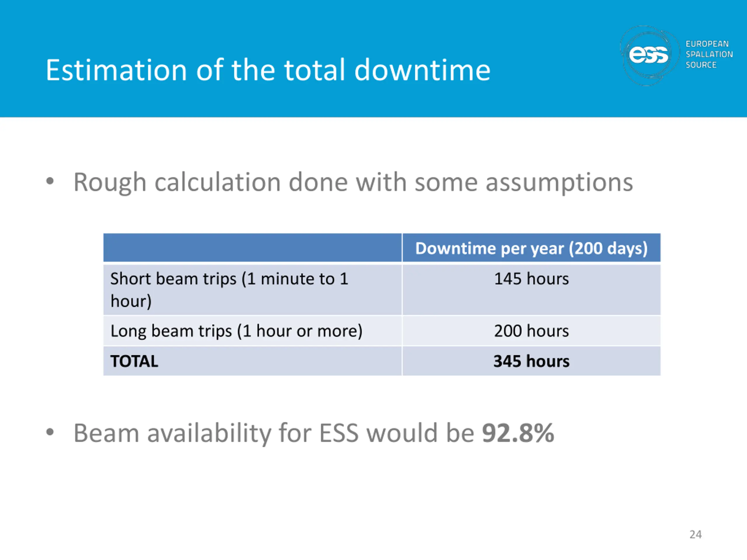Select the Downtime per year header cell
Image resolution: width=747 pixels, height=560 pixels.
[532, 248]
